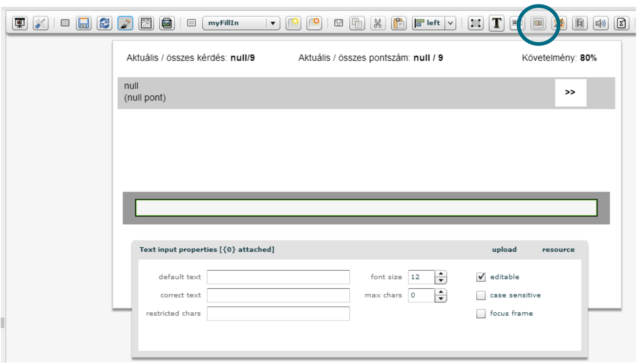Select the paintbrush design tool

click(x=125, y=23)
